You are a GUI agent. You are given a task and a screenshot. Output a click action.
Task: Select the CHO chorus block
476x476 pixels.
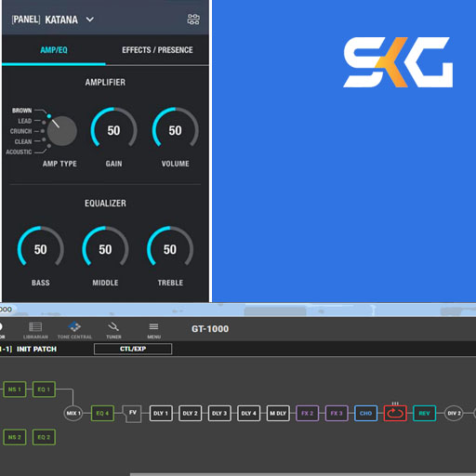click(365, 413)
